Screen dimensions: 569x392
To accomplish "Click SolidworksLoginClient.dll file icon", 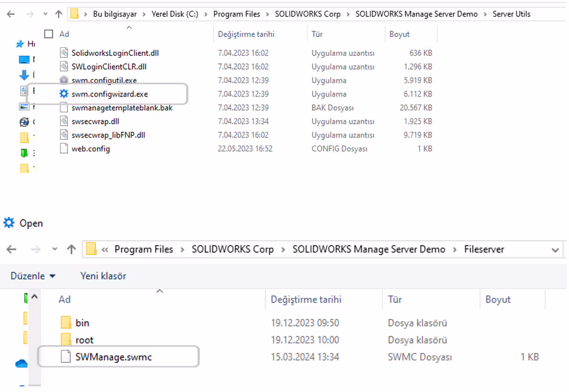I will pos(64,53).
